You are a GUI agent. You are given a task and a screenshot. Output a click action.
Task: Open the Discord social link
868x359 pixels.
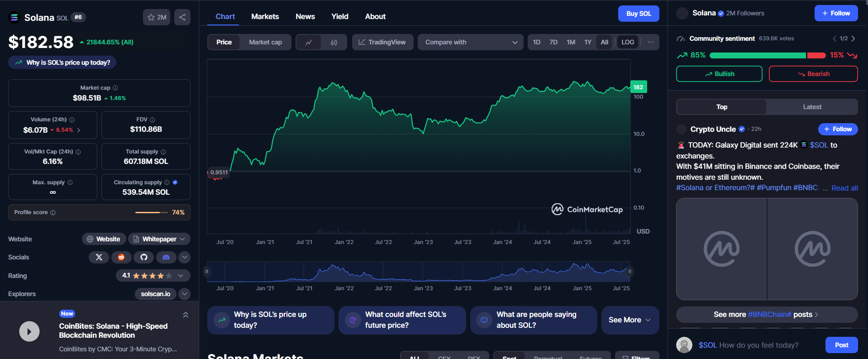pyautogui.click(x=166, y=257)
